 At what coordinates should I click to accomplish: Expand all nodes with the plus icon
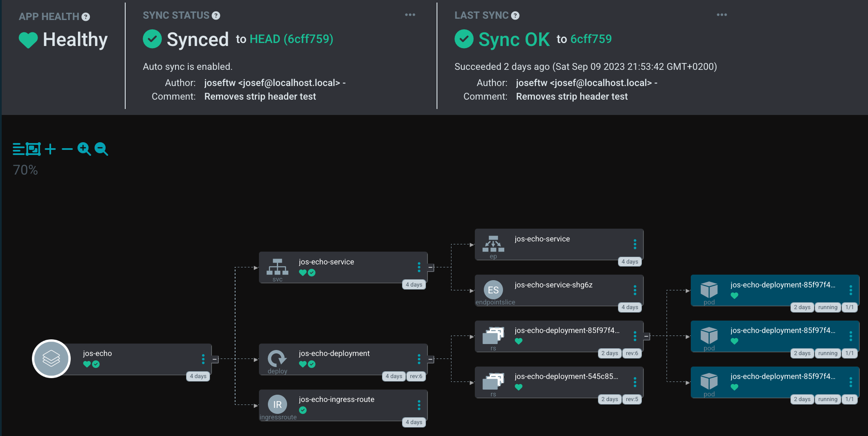click(50, 149)
